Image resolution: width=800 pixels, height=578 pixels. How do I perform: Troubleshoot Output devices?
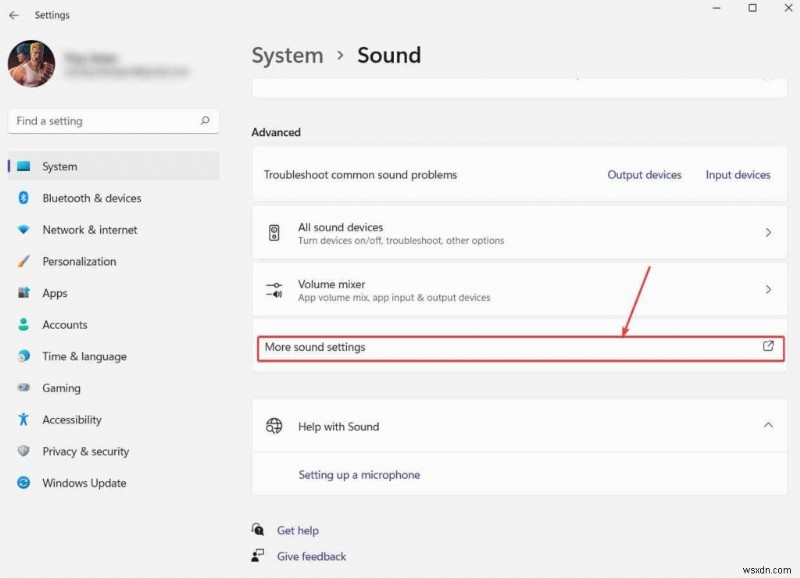click(644, 174)
